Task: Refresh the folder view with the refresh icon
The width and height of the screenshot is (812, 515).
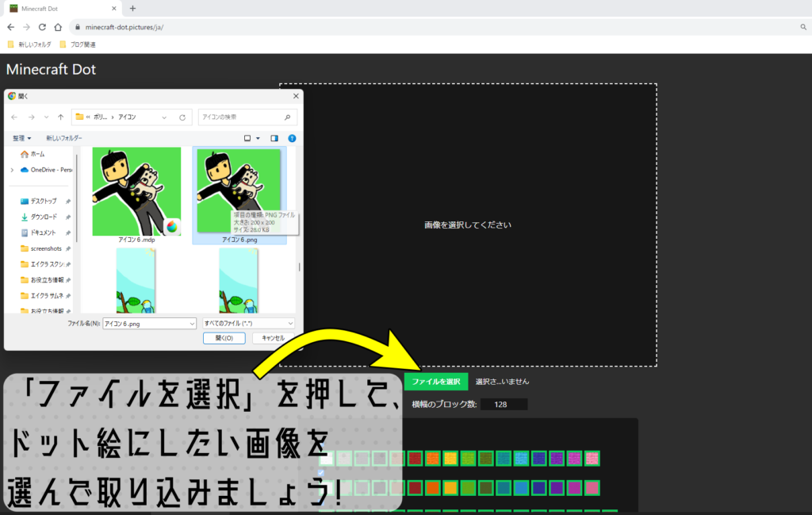Action: pos(182,117)
